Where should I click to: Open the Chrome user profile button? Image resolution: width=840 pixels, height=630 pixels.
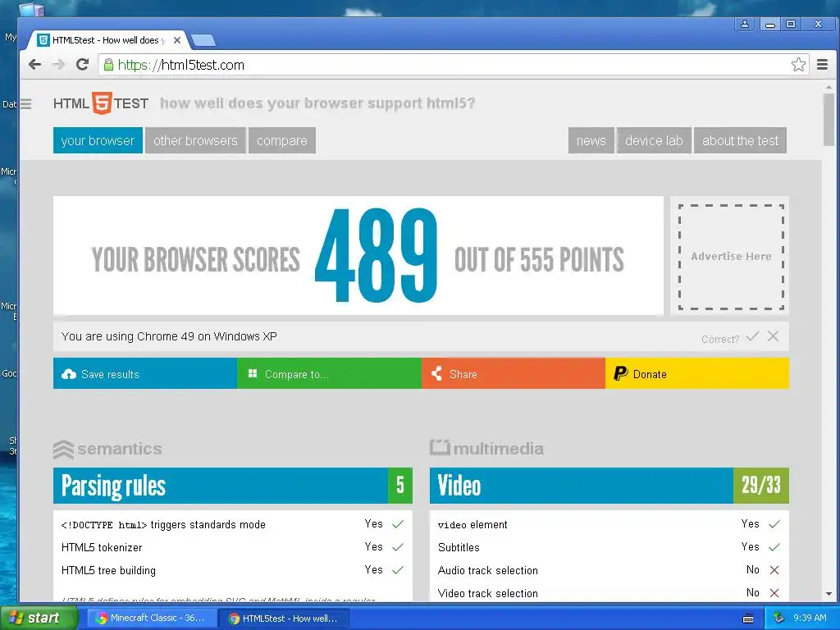[745, 24]
